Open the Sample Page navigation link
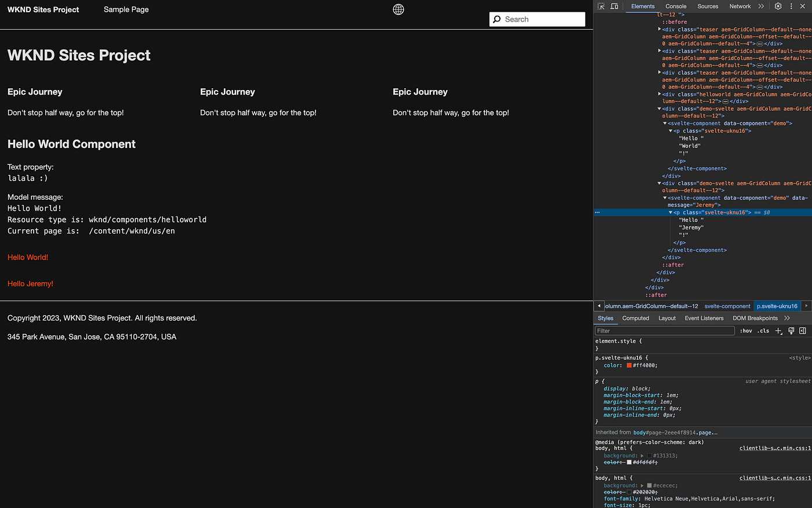The image size is (812, 508). (x=126, y=9)
